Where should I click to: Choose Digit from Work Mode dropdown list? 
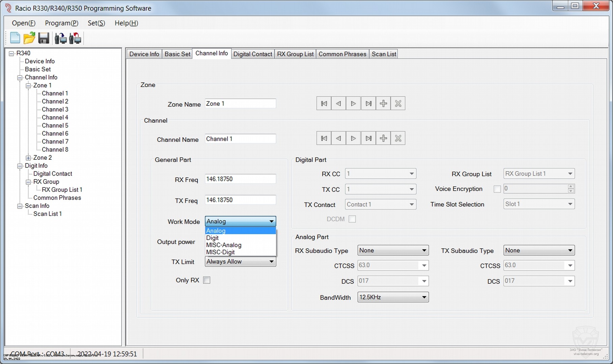point(213,238)
